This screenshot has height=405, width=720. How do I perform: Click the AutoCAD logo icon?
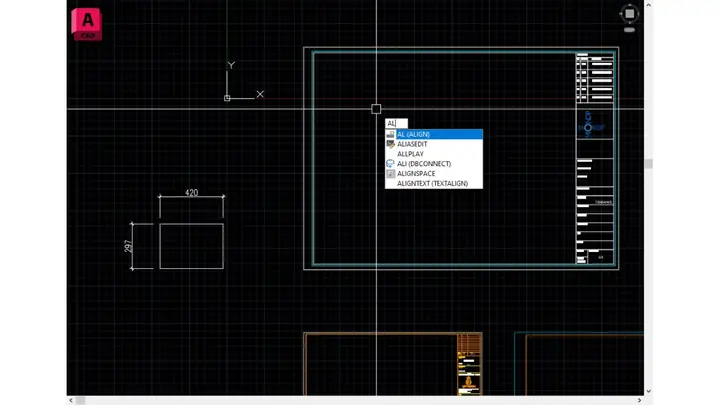(87, 24)
